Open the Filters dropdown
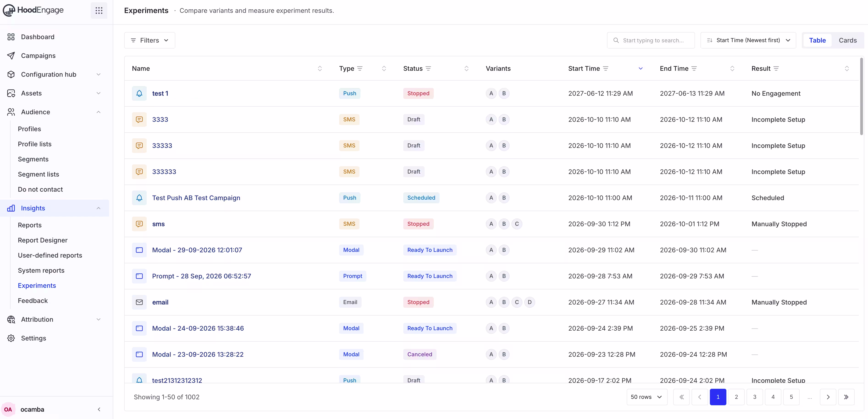 click(150, 41)
